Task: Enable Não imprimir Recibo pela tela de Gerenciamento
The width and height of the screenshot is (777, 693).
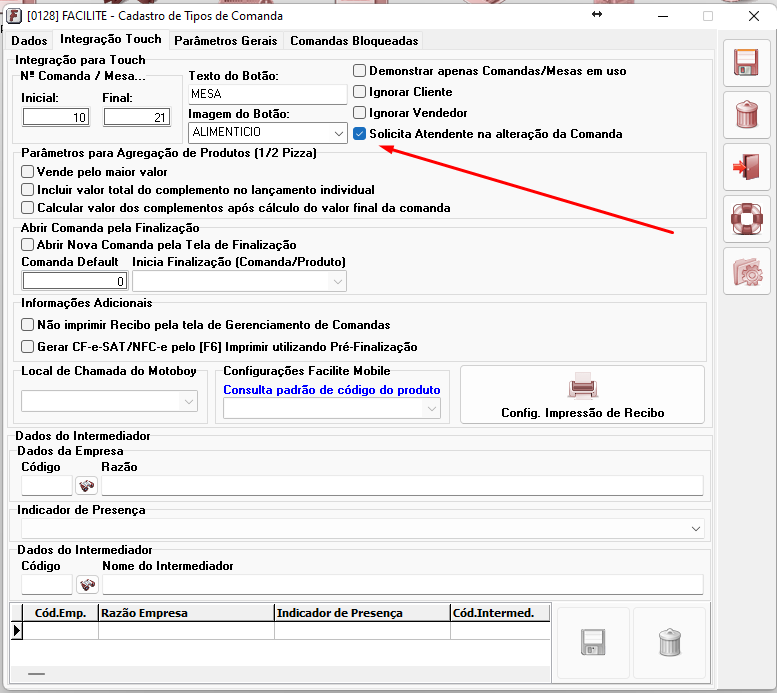Action: coord(28,325)
